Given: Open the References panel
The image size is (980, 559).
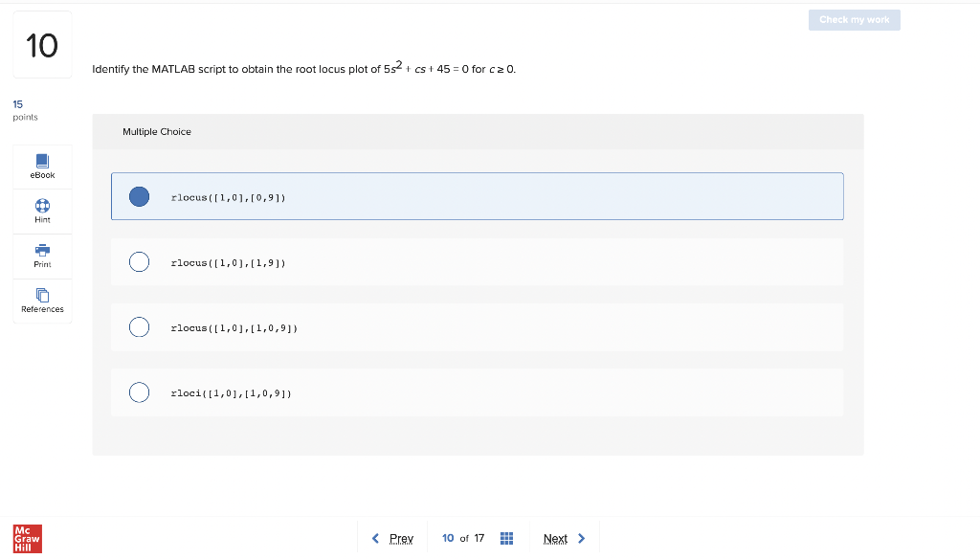Looking at the screenshot, I should [41, 301].
